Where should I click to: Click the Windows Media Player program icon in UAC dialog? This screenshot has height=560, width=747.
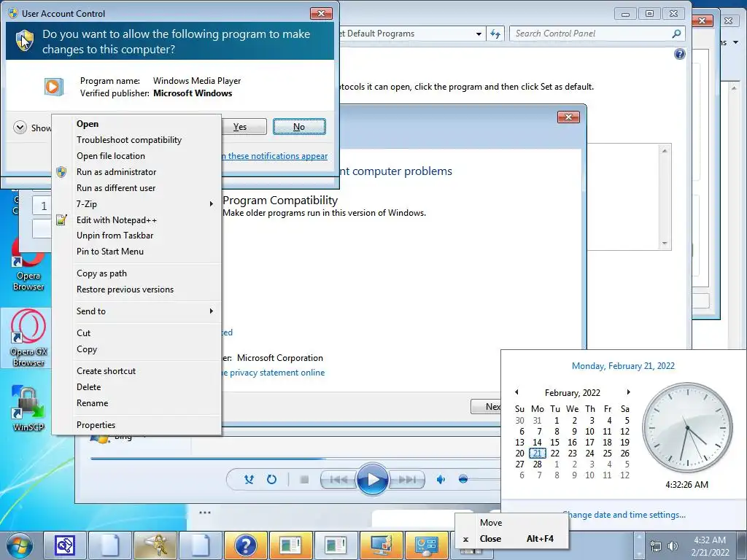[53, 87]
